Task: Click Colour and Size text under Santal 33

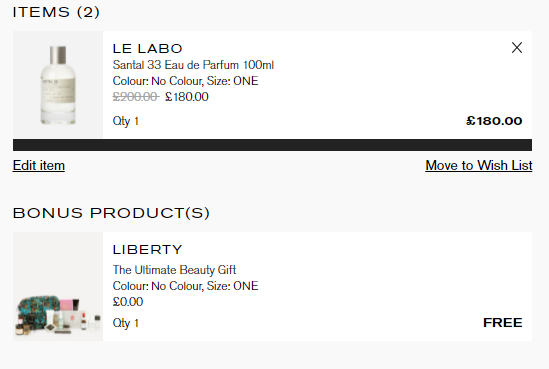Action: (186, 81)
